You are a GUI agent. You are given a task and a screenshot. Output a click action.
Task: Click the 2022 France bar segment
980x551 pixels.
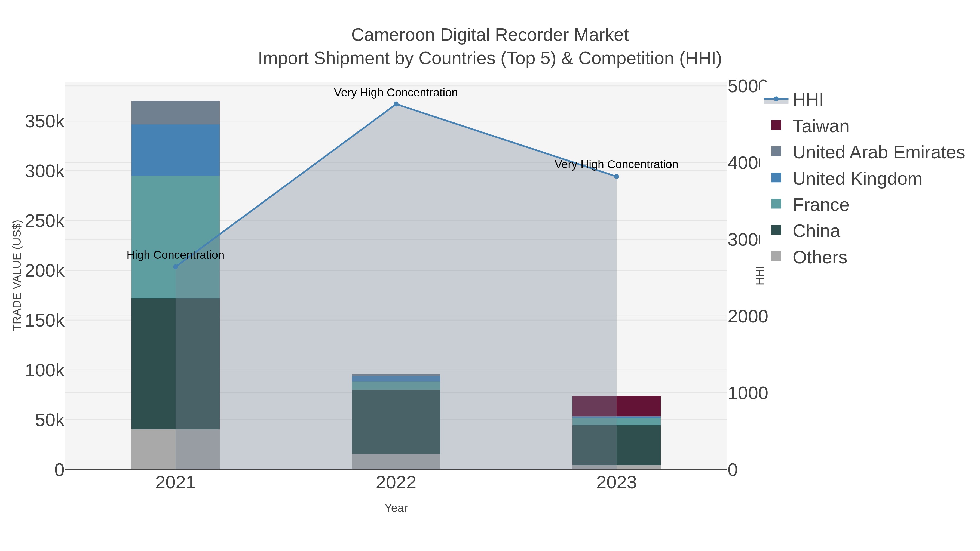click(x=396, y=386)
